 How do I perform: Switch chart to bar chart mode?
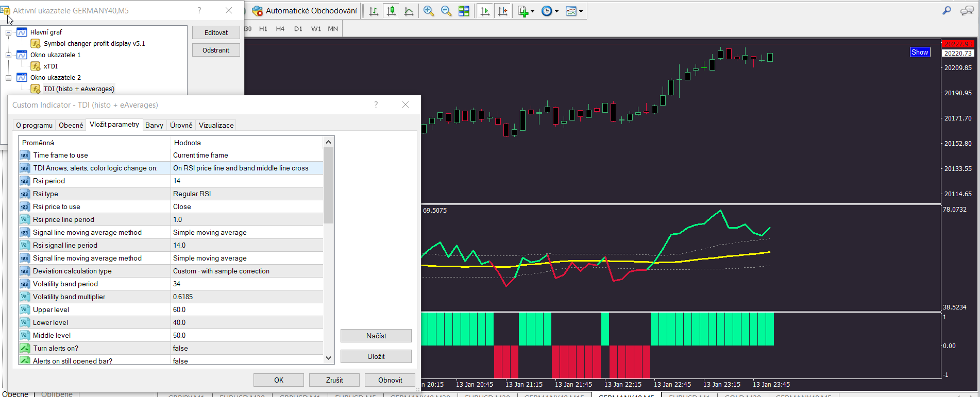coord(374,11)
